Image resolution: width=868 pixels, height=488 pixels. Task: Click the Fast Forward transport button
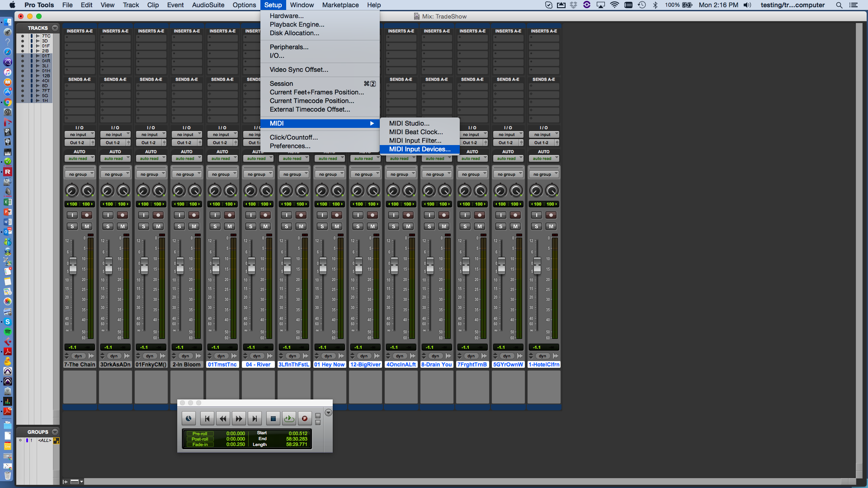tap(239, 418)
